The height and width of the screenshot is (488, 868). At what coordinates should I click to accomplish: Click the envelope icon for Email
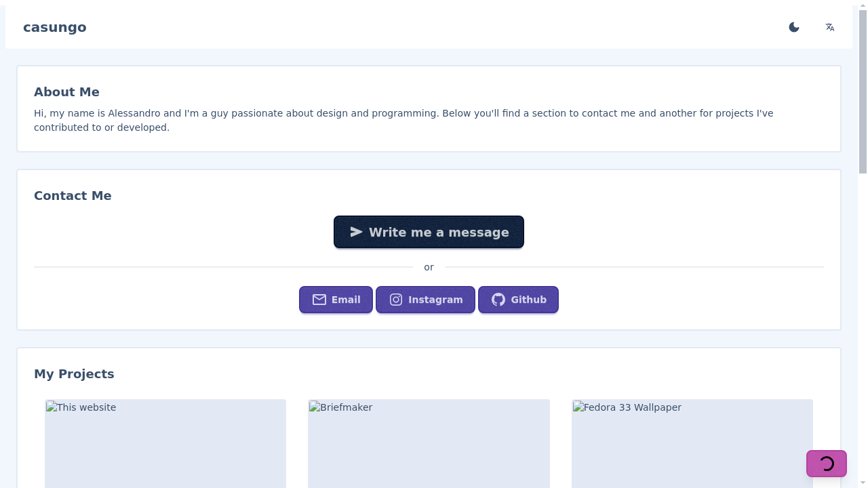(x=319, y=300)
